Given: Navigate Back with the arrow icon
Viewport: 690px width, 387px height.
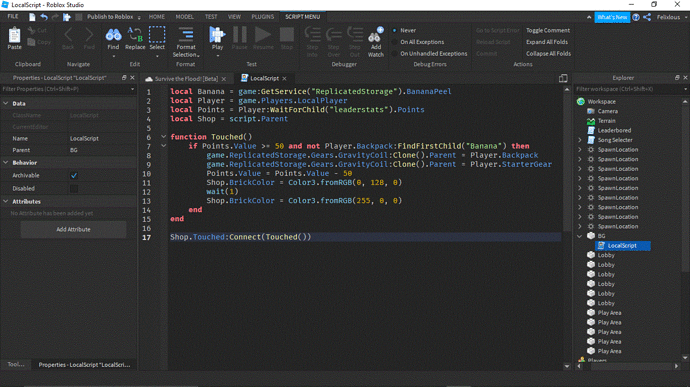Looking at the screenshot, I should (x=68, y=34).
